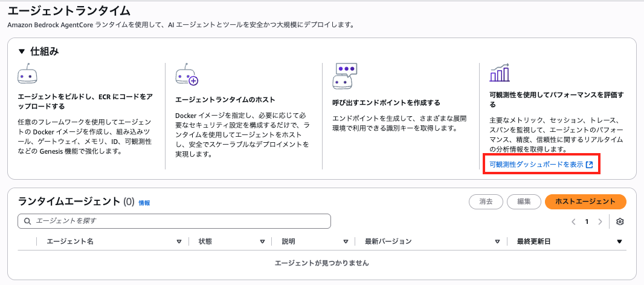Click the エージェント名 column header text
This screenshot has width=644, height=285.
click(x=70, y=241)
